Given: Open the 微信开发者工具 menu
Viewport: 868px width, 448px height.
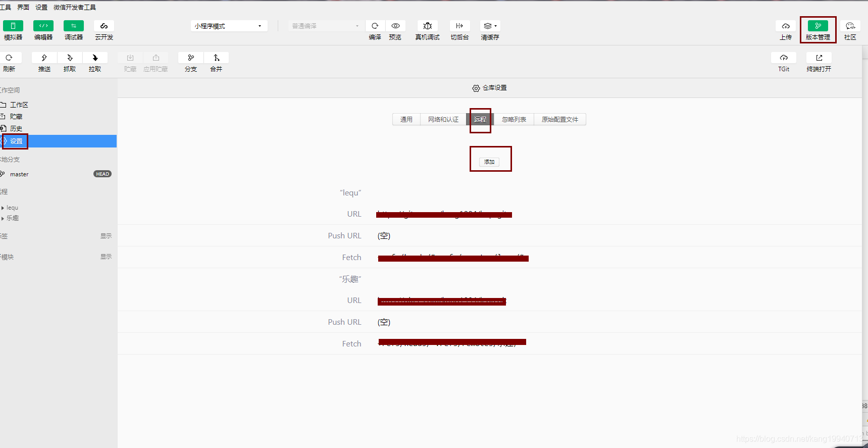Looking at the screenshot, I should tap(75, 7).
